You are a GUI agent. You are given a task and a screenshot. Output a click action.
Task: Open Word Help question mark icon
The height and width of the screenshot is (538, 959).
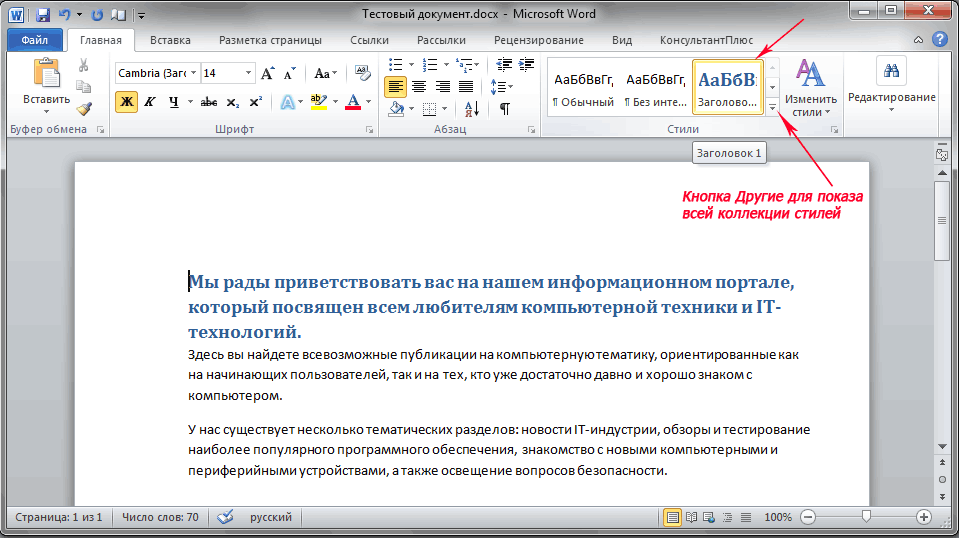(940, 40)
